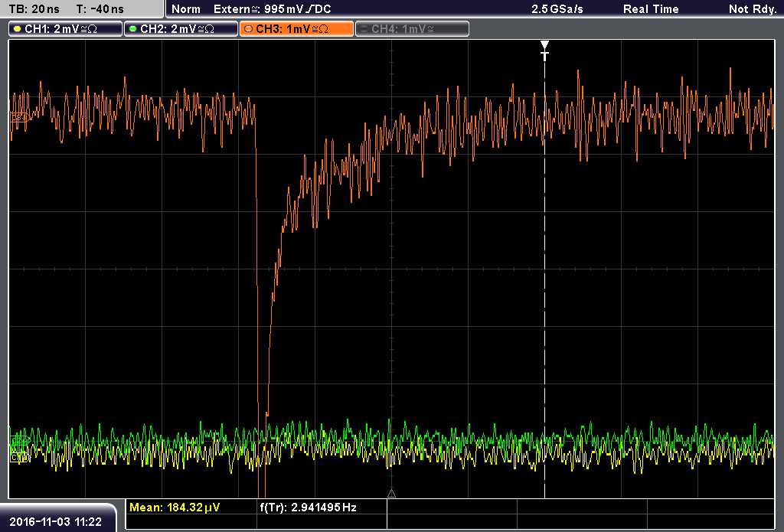Click the Extern 995 mV trigger source readout
This screenshot has height=532, width=784.
pyautogui.click(x=272, y=9)
